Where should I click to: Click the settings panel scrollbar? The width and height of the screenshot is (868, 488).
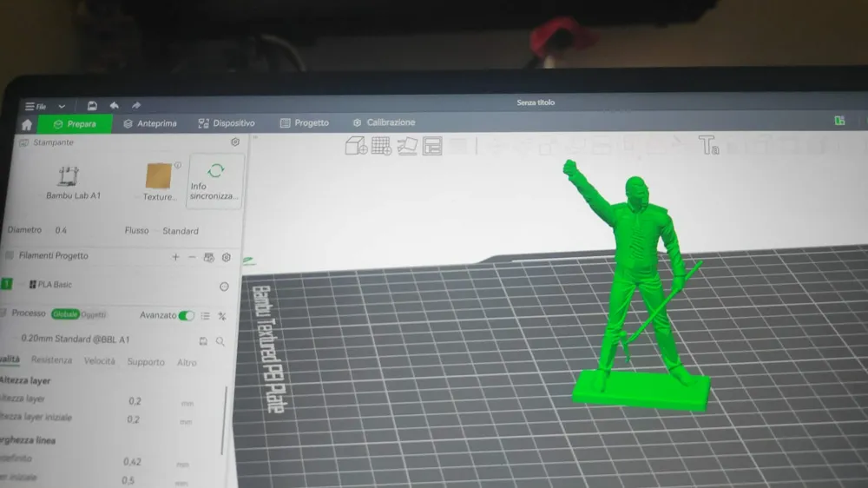click(224, 420)
